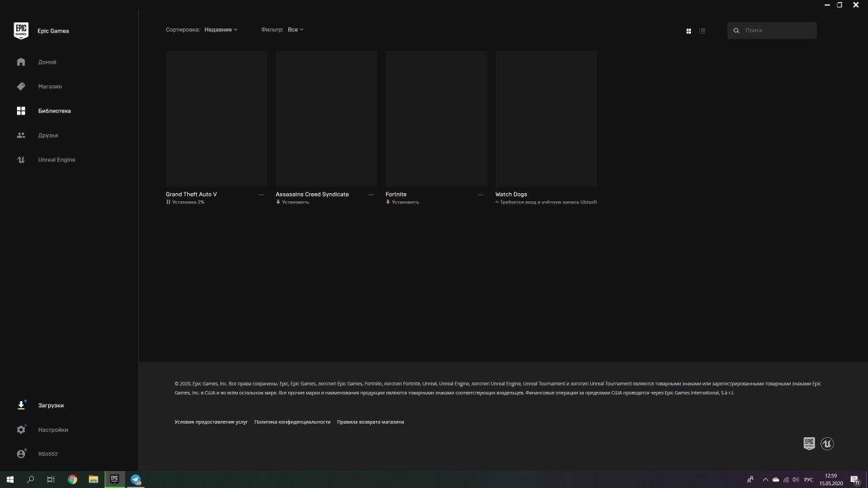This screenshot has width=868, height=488.
Task: Open the Assassins Creed Syndicate thumbnail
Action: click(x=327, y=119)
